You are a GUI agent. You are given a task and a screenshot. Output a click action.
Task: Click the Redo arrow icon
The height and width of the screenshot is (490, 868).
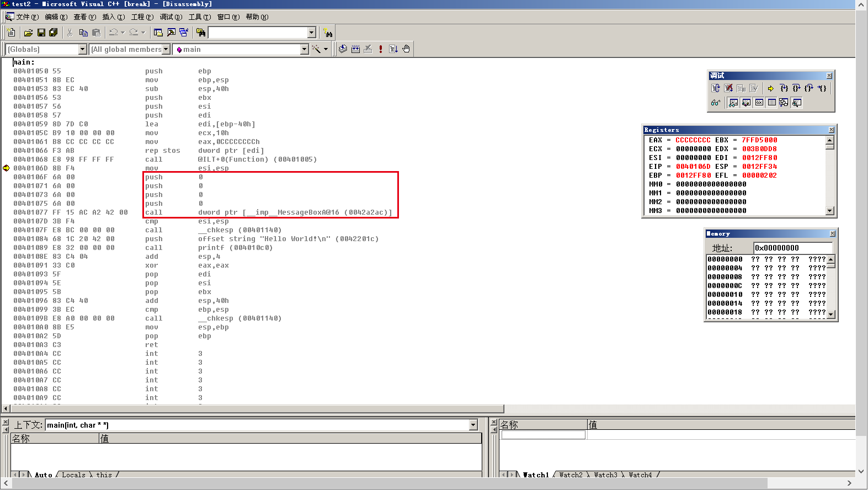point(134,33)
